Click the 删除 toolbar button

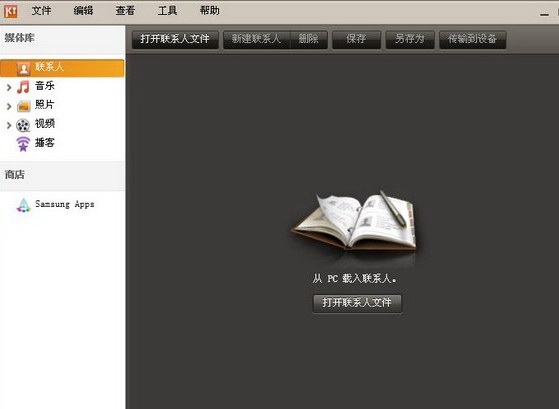(309, 39)
